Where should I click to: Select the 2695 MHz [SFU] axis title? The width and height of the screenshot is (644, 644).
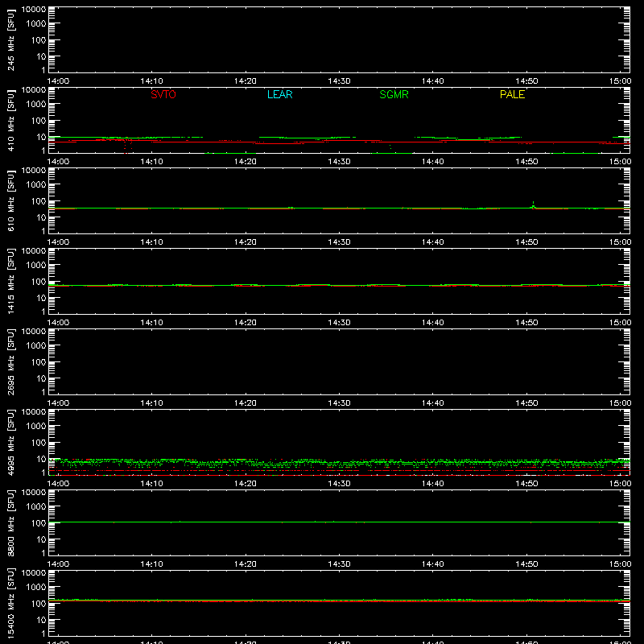click(x=10, y=361)
